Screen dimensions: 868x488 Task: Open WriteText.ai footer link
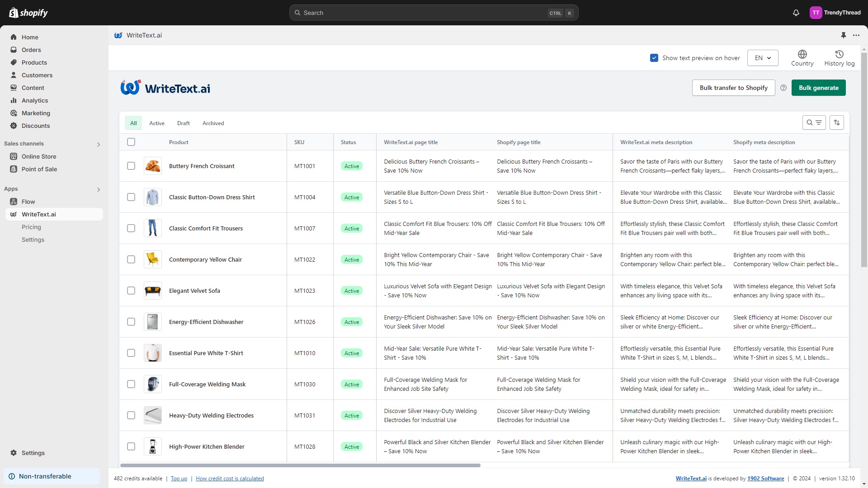coord(691,479)
